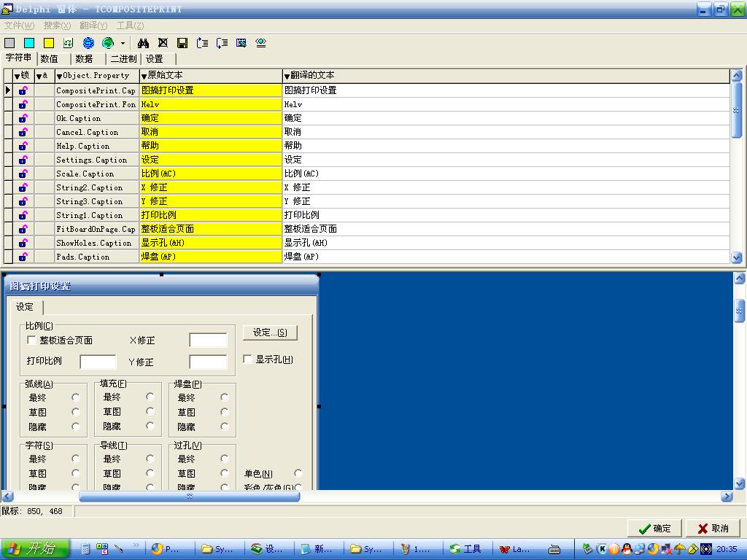The width and height of the screenshot is (747, 560).
Task: Click the on-screen keyboard taskbar icon
Action: point(554,550)
